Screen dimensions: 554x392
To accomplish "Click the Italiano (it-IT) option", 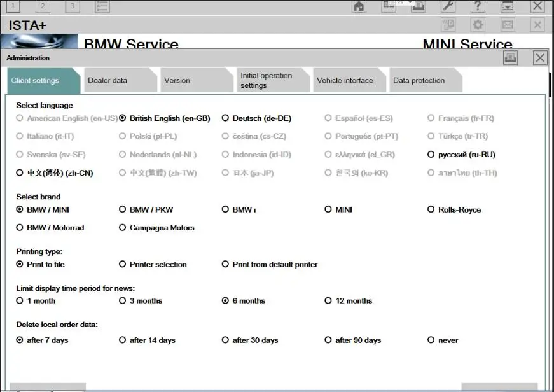I will [45, 136].
